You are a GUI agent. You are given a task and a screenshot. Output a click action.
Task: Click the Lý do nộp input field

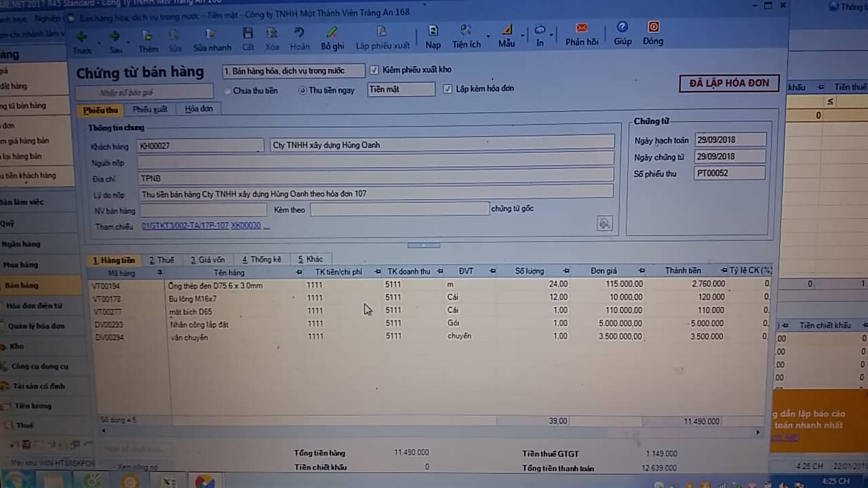[x=376, y=194]
